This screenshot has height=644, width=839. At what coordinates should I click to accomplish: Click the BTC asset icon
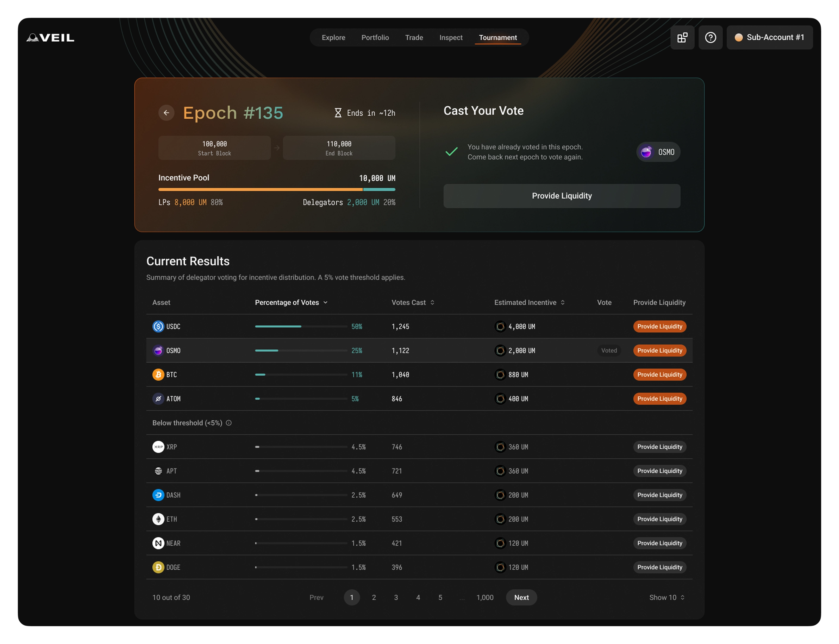coord(158,375)
